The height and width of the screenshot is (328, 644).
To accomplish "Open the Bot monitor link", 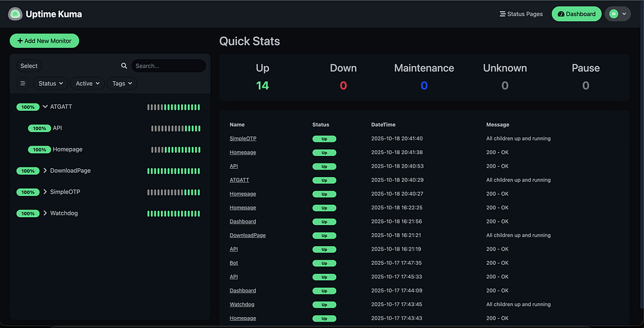I will 234,263.
